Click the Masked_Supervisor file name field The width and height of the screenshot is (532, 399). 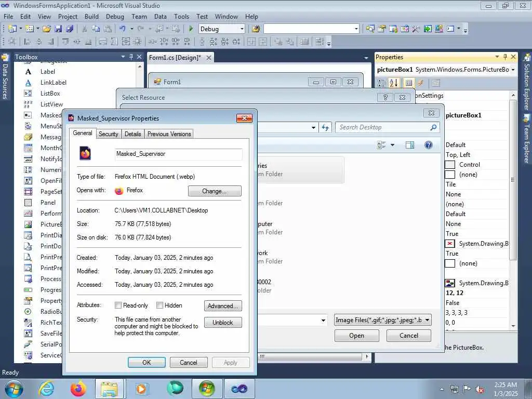click(x=179, y=154)
